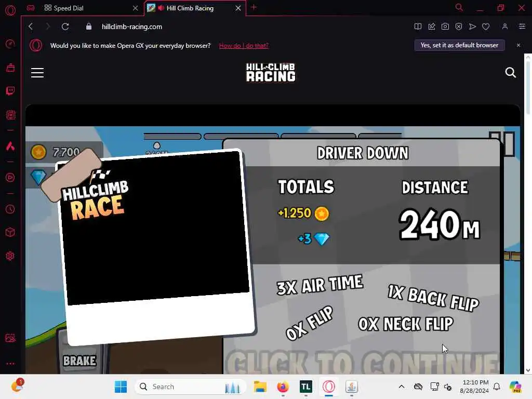Open Twitch panel in sidebar
This screenshot has width=532, height=399.
pos(10,91)
